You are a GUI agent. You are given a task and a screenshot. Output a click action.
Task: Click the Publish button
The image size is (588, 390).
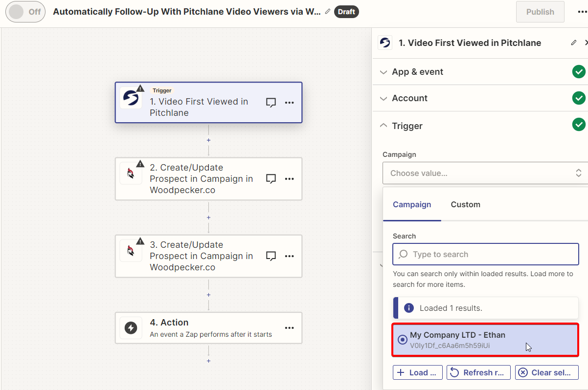pos(540,12)
